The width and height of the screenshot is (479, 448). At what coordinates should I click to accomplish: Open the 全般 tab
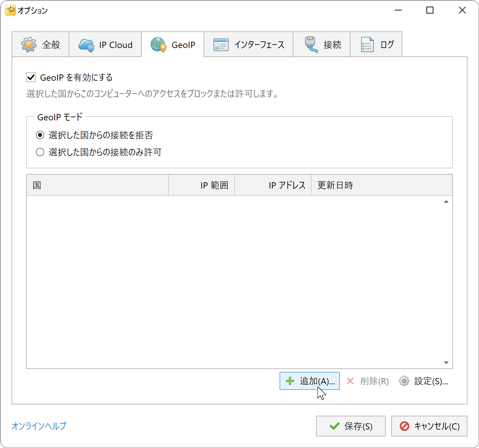click(40, 45)
